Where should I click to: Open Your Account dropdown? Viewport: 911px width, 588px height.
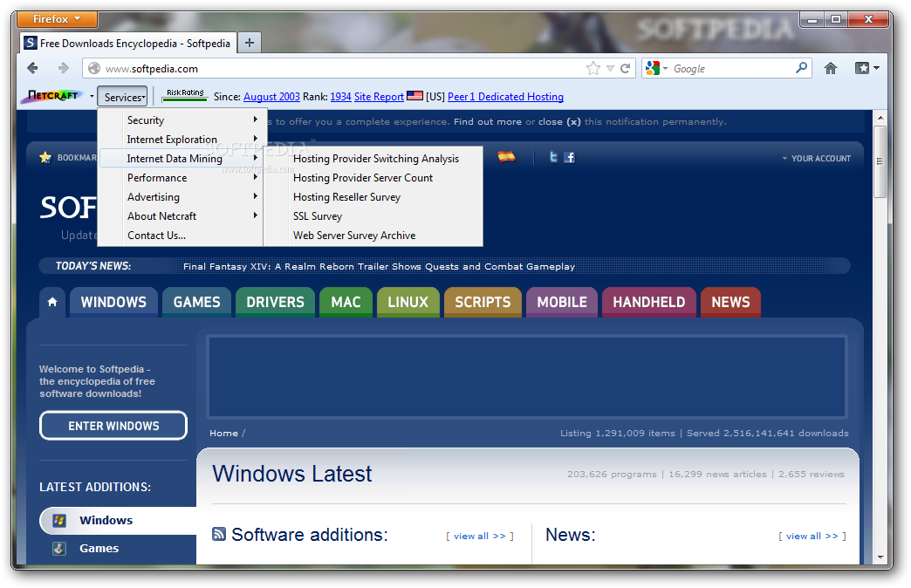[816, 158]
